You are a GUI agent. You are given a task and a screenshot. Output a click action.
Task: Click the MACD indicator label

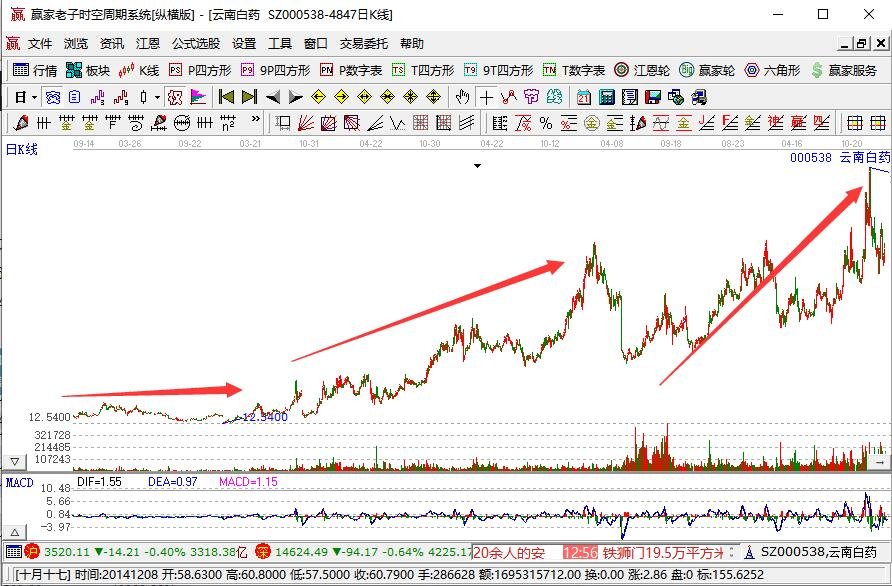click(x=20, y=483)
